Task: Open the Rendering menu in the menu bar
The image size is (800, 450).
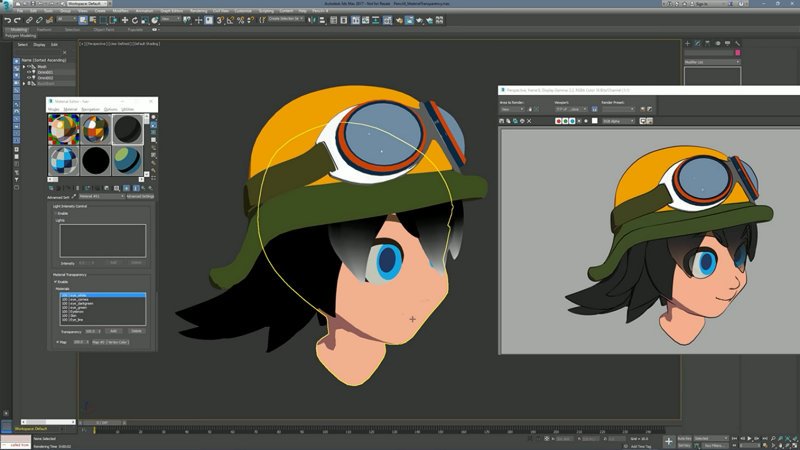Action: click(x=199, y=11)
